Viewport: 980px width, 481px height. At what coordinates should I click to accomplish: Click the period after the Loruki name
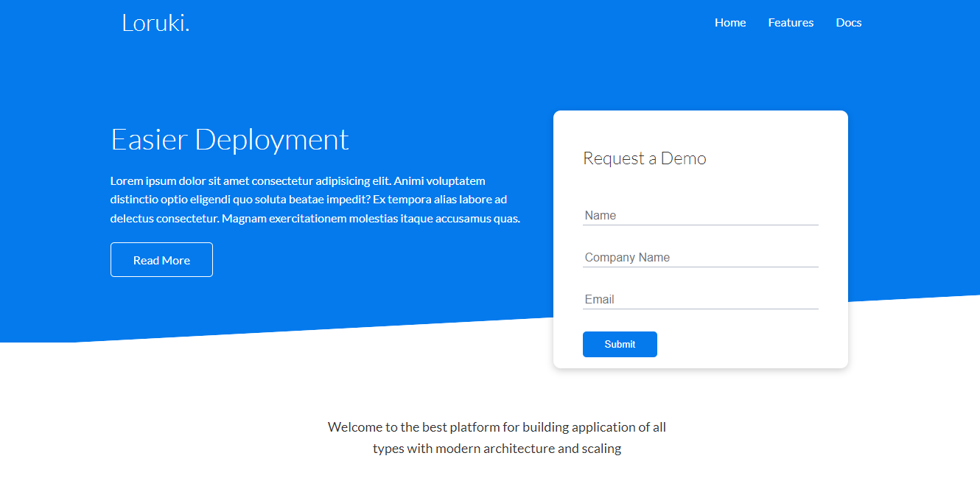[x=187, y=30]
